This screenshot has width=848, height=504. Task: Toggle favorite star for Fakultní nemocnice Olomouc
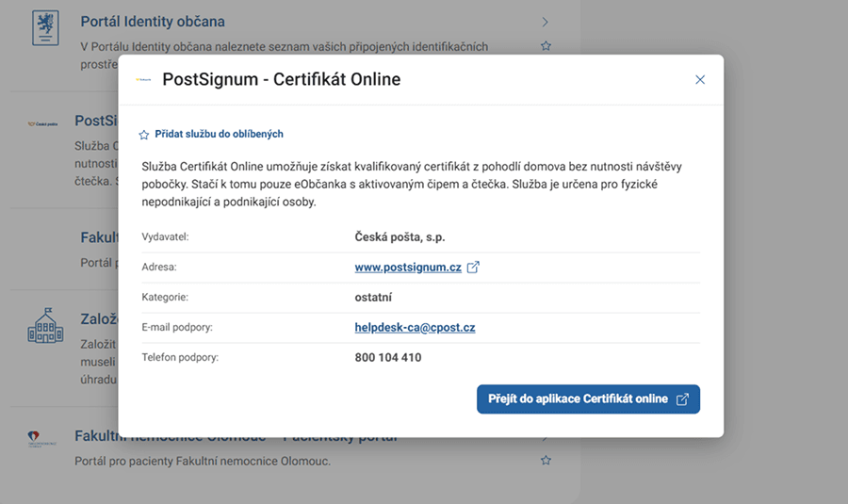pos(546,461)
